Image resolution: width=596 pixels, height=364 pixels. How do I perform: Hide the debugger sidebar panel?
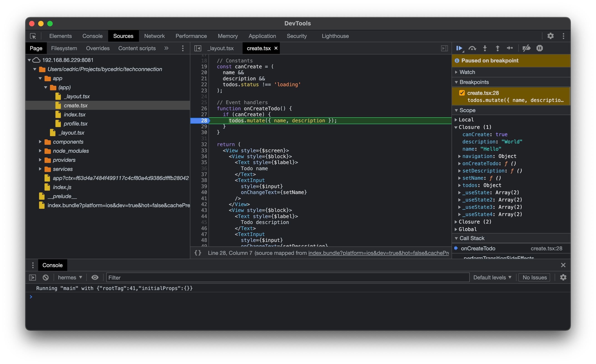(x=444, y=48)
